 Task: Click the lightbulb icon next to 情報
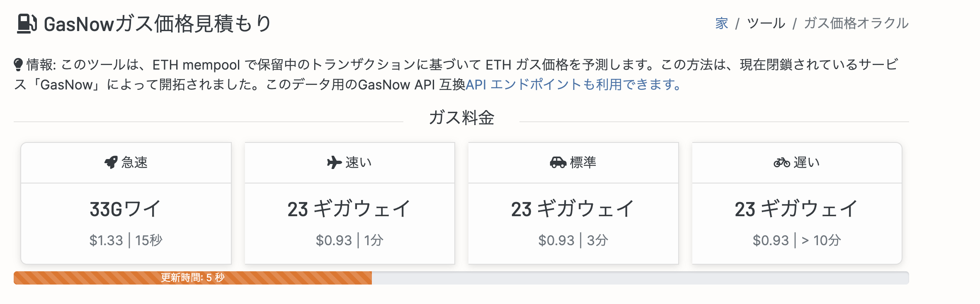18,64
